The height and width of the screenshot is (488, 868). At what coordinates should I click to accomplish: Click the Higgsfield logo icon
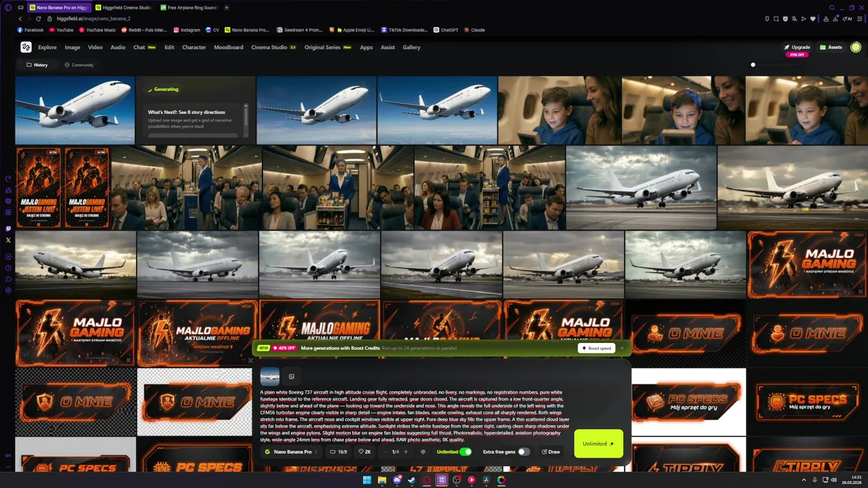pyautogui.click(x=26, y=47)
